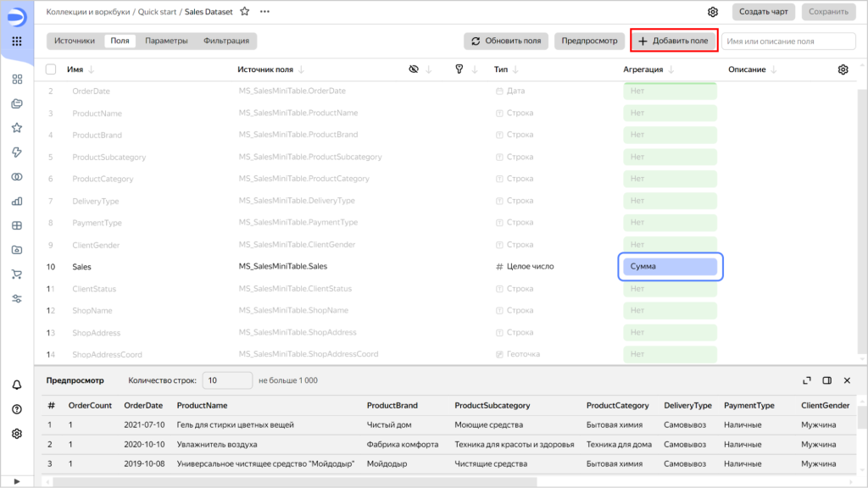
Task: Open the workbooks folder icon in sidebar
Action: click(x=17, y=103)
